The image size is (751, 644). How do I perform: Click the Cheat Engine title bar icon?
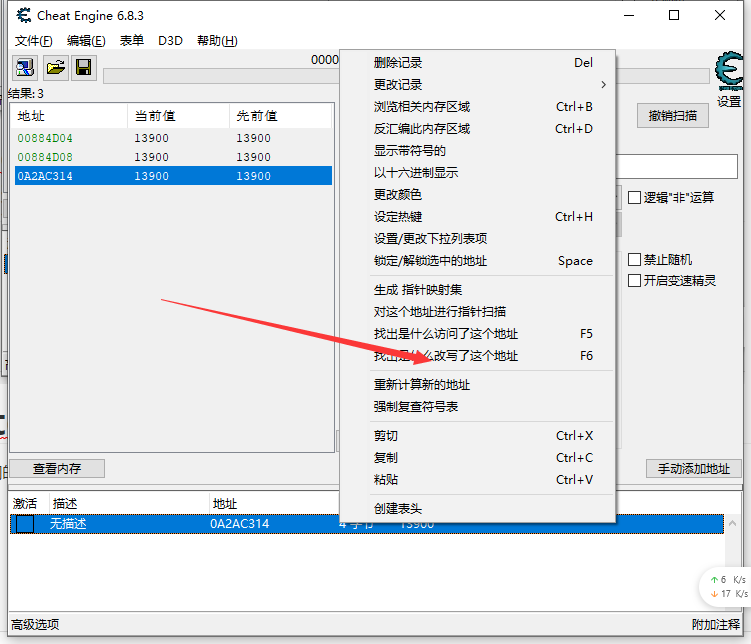pyautogui.click(x=23, y=15)
